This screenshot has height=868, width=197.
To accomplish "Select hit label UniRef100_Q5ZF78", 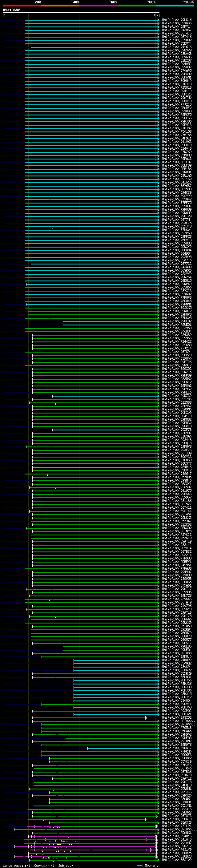I will [x=177, y=430].
